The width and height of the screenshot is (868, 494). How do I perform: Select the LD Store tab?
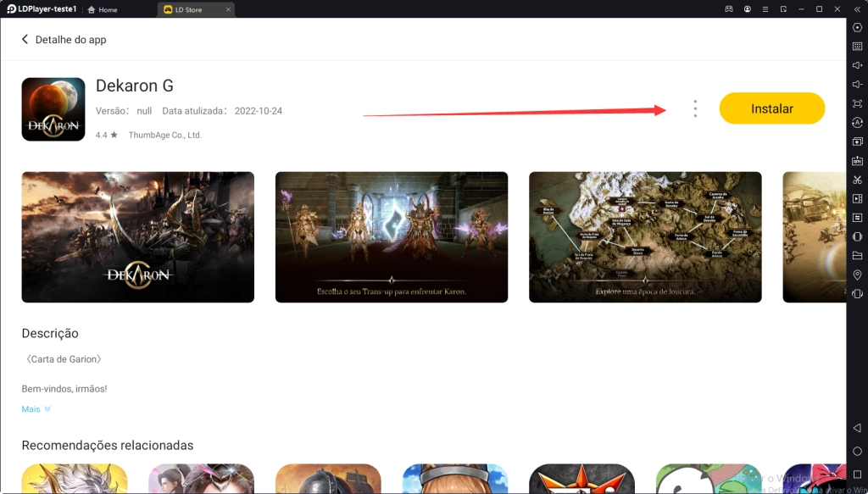pos(188,9)
